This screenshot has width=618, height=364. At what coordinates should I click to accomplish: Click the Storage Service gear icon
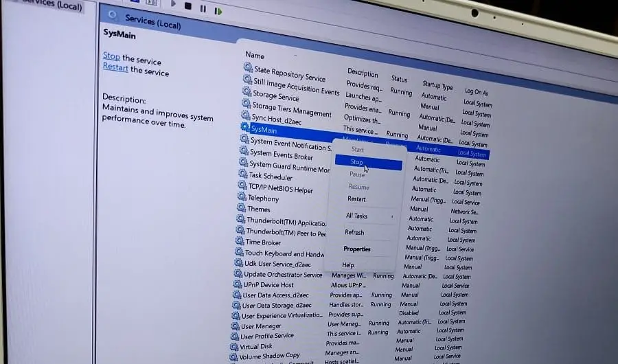(247, 91)
